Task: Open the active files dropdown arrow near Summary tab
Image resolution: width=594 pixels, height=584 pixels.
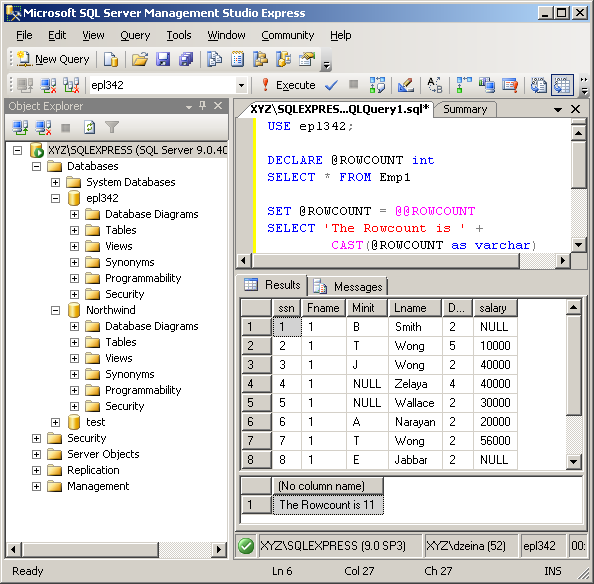Action: [x=558, y=110]
